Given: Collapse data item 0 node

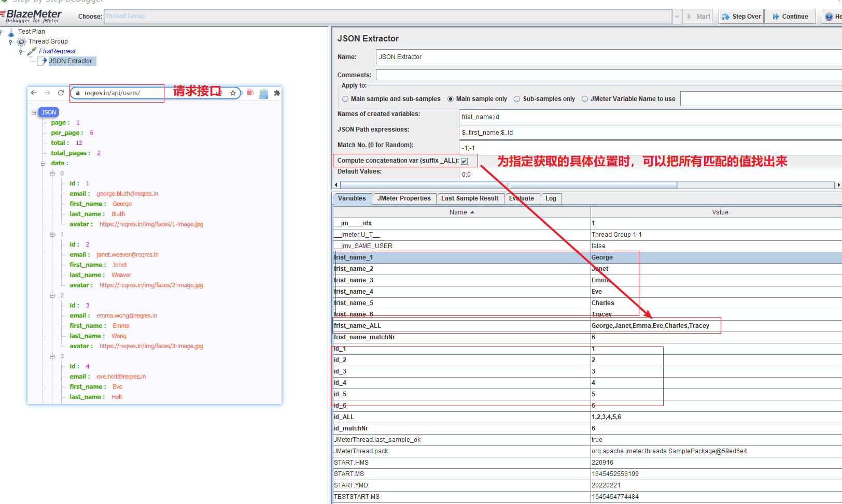Looking at the screenshot, I should 52,174.
